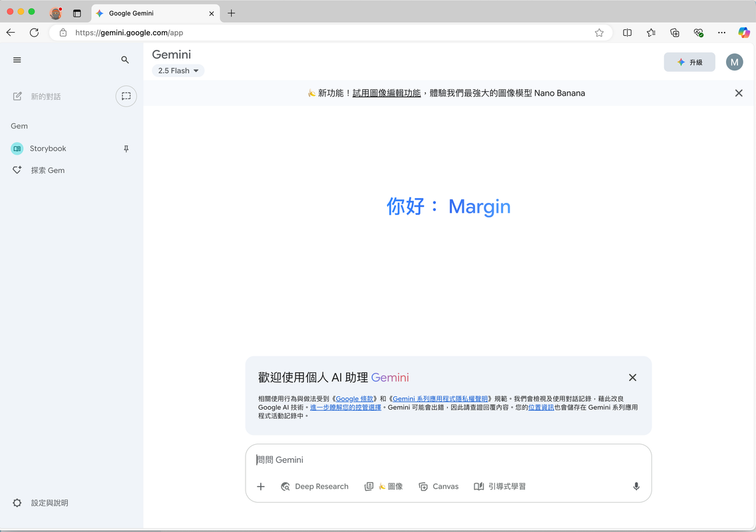Click the 你好:Margin greeting
Image resolution: width=756 pixels, height=532 pixels.
point(449,206)
